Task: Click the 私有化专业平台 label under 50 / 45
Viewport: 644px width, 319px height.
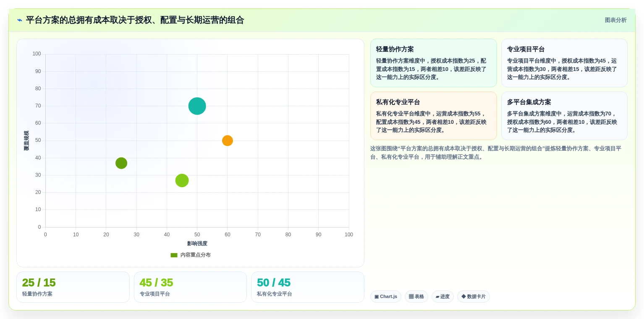Action: click(x=275, y=294)
